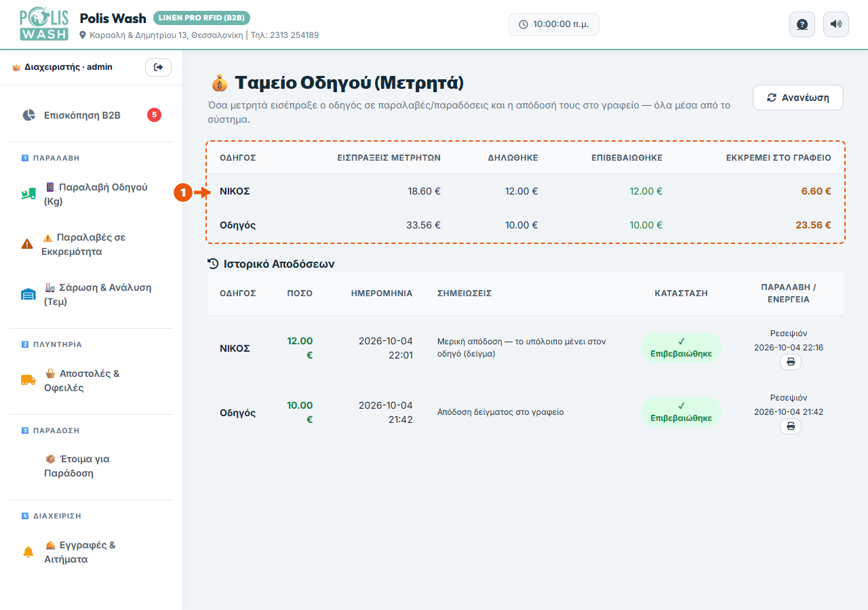Click the collected amount 18.60 €
868x610 pixels.
424,191
